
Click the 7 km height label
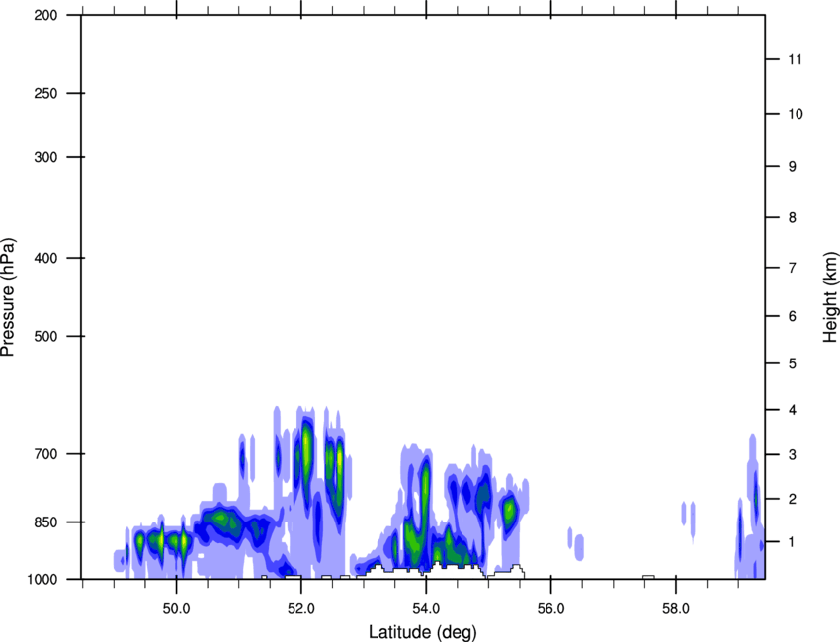click(793, 268)
